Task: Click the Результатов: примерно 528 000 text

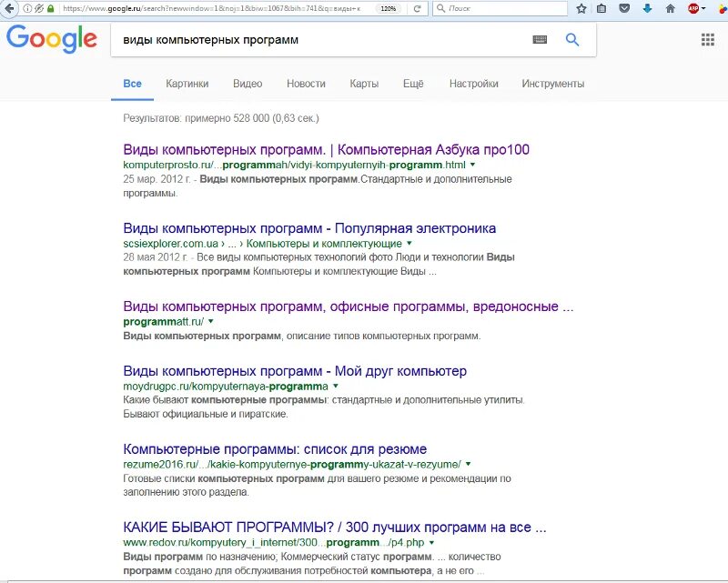Action: click(221, 118)
